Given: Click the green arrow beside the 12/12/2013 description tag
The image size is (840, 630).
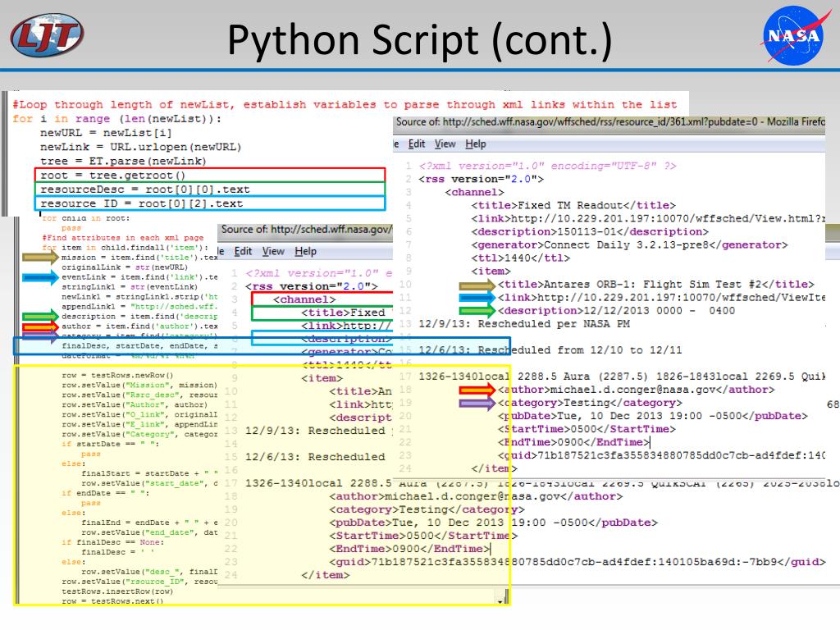Looking at the screenshot, I should (x=476, y=311).
